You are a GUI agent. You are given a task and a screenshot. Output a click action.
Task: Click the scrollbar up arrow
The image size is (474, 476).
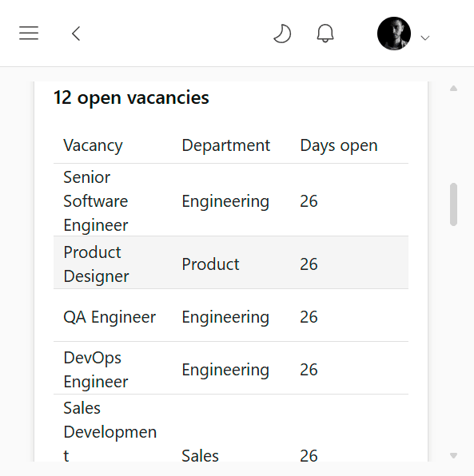pos(454,89)
